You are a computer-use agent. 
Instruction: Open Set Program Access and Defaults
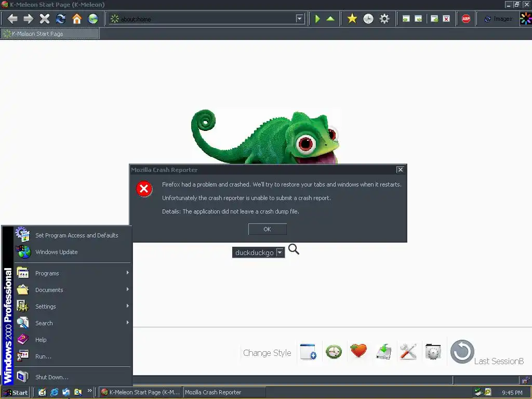click(73, 235)
